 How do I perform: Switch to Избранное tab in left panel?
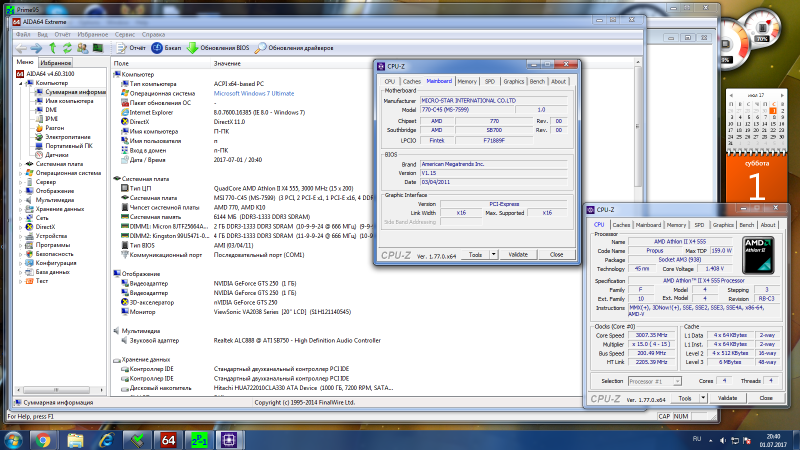pyautogui.click(x=56, y=62)
